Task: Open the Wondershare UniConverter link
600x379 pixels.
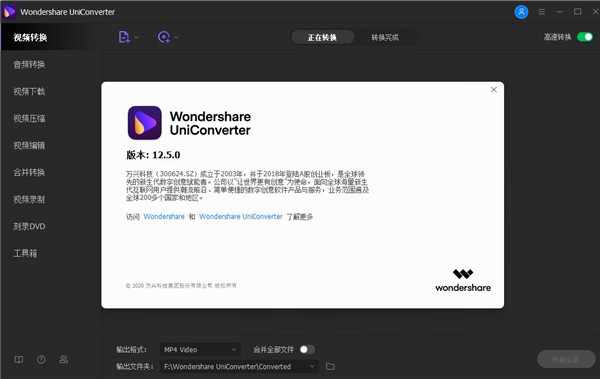Action: coord(241,216)
